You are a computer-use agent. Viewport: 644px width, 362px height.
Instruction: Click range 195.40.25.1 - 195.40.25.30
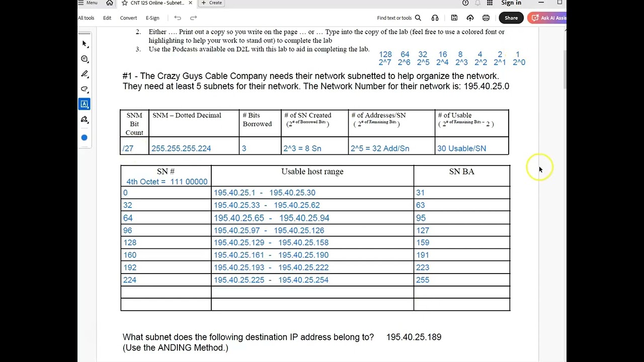(x=265, y=193)
